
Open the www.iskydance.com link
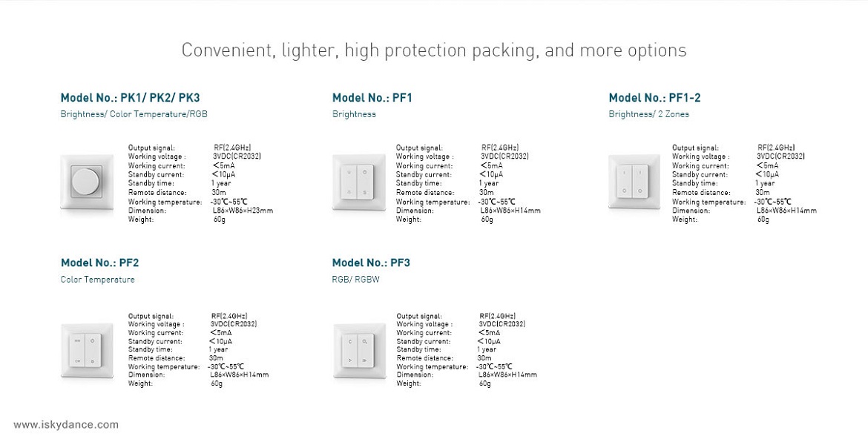[66, 425]
